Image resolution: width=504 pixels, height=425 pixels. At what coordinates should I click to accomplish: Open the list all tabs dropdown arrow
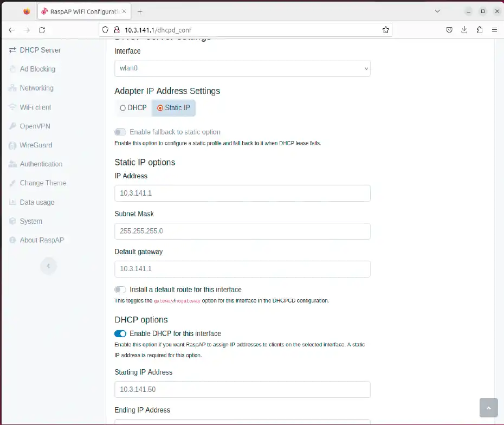click(437, 11)
